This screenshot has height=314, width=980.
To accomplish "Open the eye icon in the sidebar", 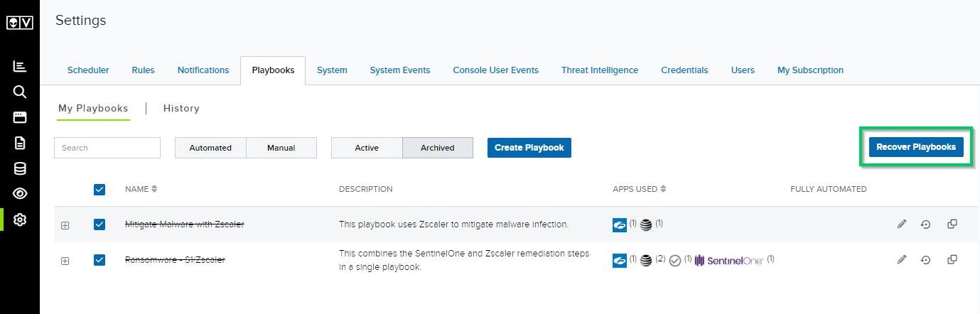I will pos(20,194).
